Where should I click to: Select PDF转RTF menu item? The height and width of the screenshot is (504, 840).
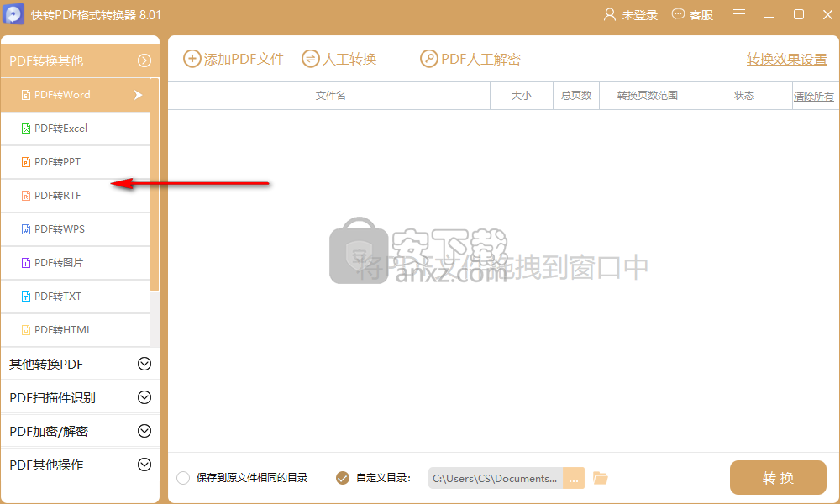coord(76,196)
